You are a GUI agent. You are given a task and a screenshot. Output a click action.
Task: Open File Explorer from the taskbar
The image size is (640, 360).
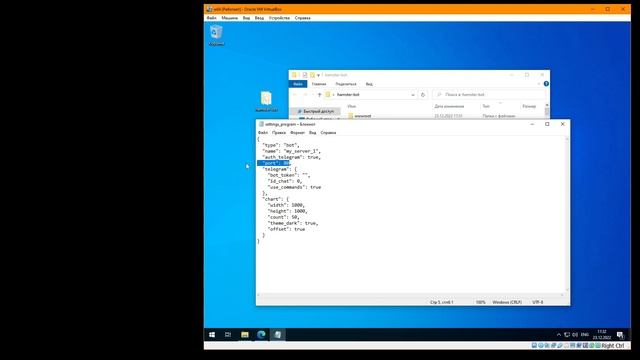click(x=245, y=335)
